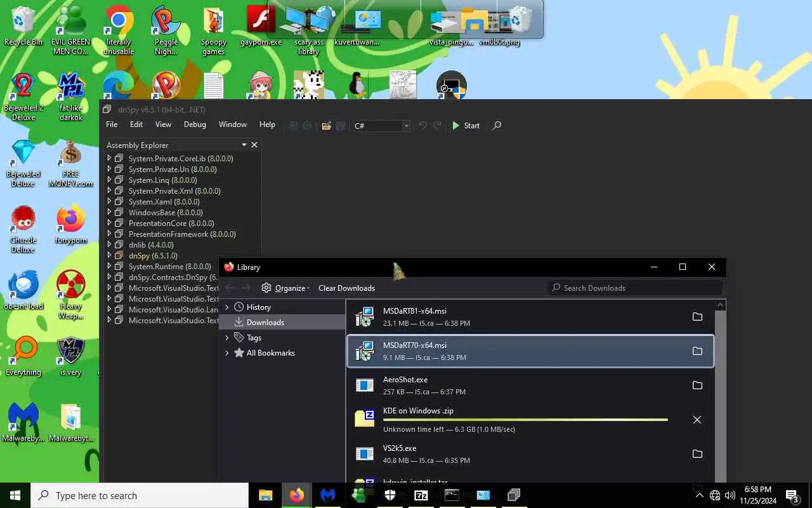Viewport: 812px width, 508px height.
Task: Click the dnSpy navigate forward icon
Action: (307, 126)
